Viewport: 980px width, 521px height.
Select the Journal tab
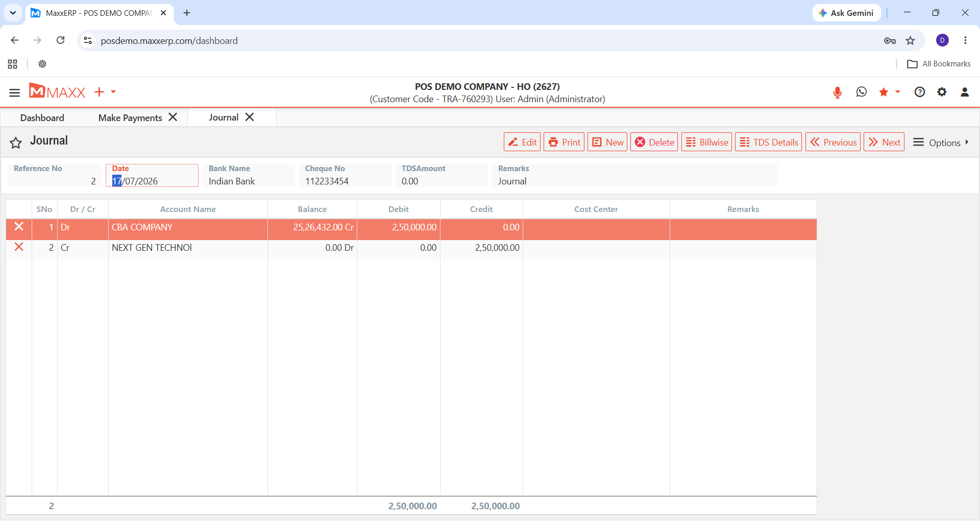[224, 117]
